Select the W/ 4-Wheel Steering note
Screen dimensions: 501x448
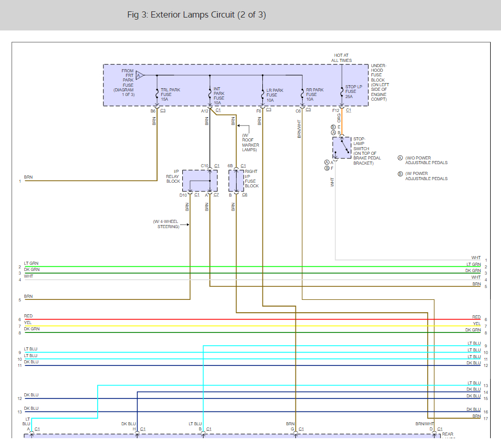click(x=167, y=224)
